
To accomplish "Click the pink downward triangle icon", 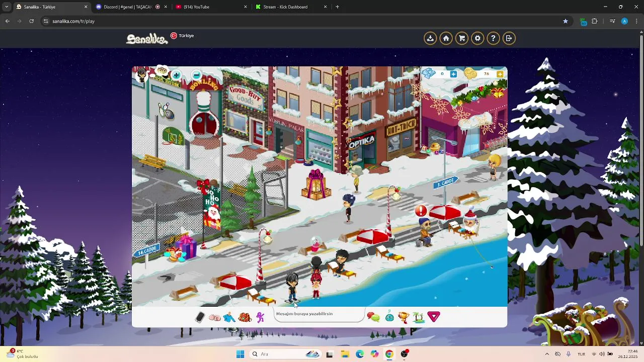I will (434, 316).
